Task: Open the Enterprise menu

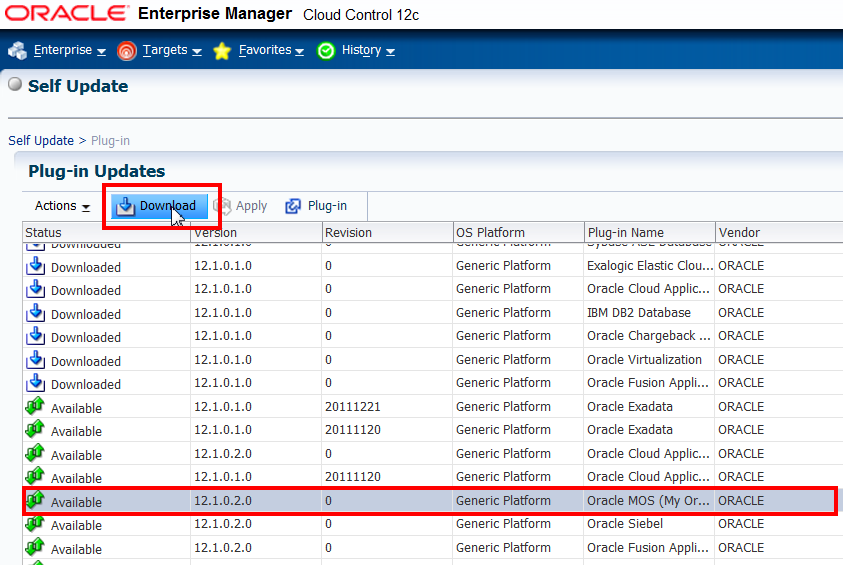Action: tap(69, 50)
